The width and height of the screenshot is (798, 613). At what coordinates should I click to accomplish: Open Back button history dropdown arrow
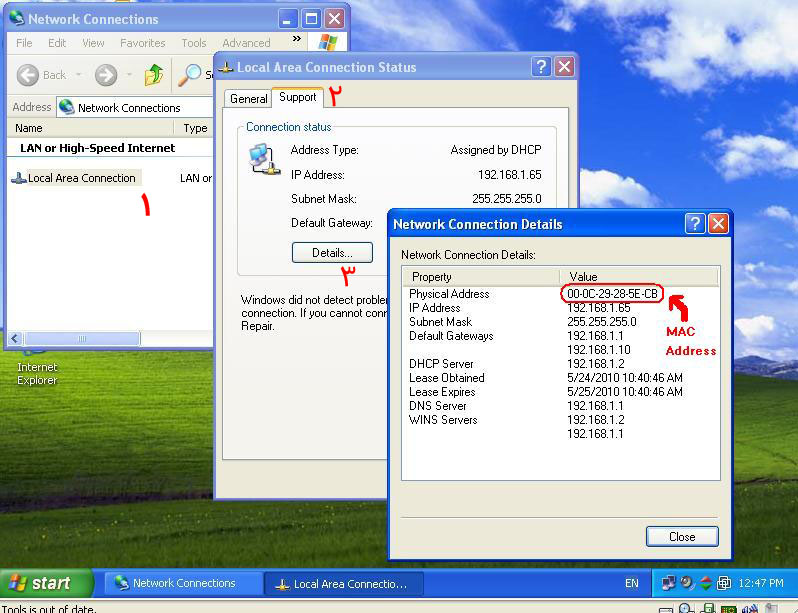(79, 75)
